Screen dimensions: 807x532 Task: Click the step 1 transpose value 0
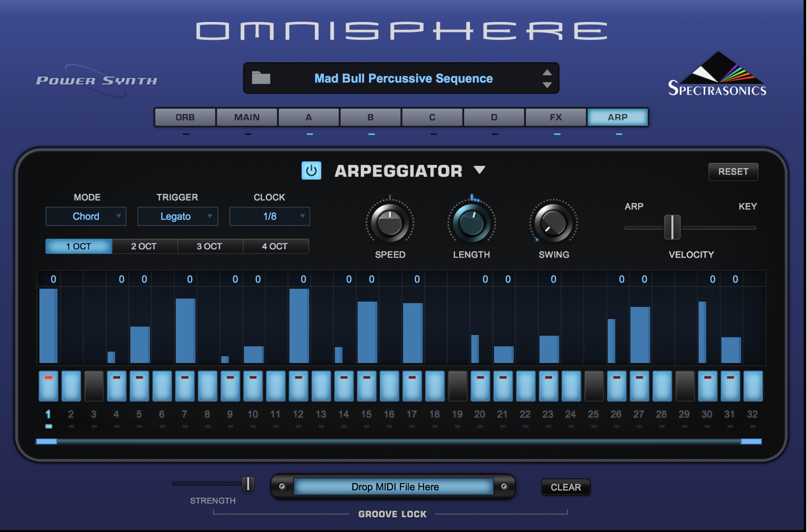point(53,279)
